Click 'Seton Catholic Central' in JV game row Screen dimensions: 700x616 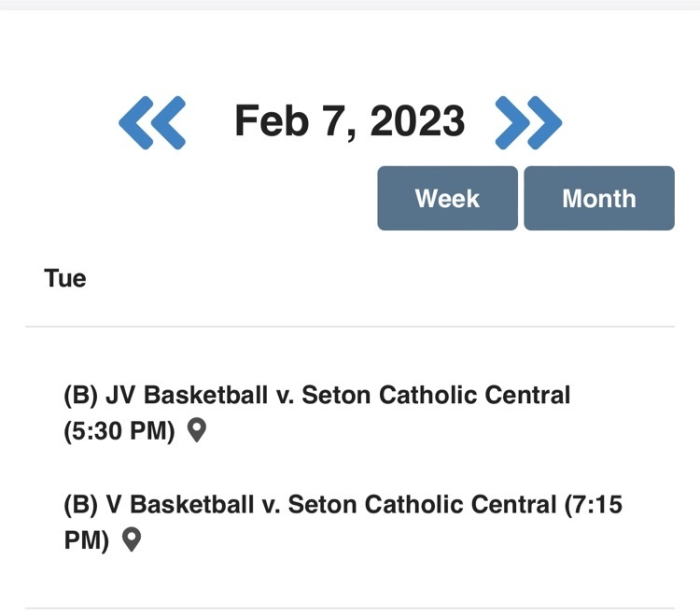click(436, 395)
